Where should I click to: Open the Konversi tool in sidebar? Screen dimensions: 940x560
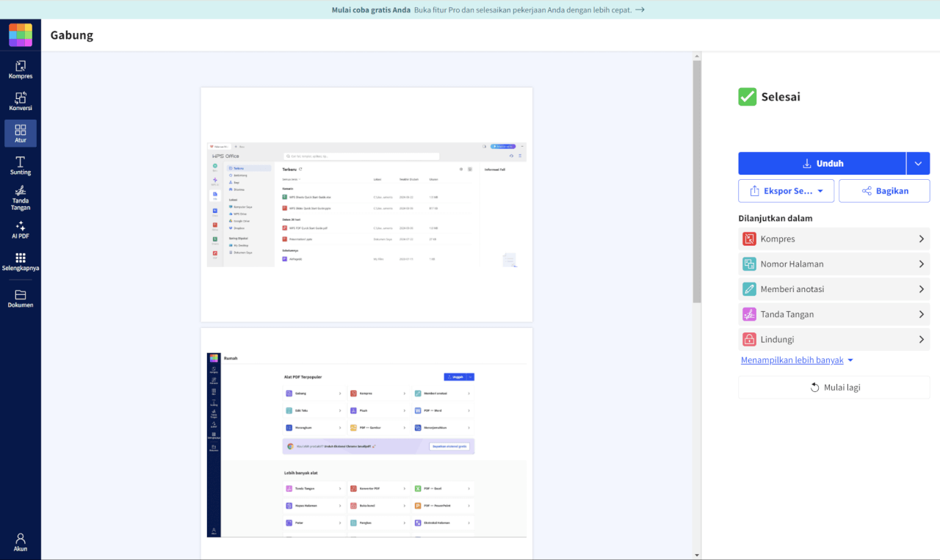click(x=21, y=101)
